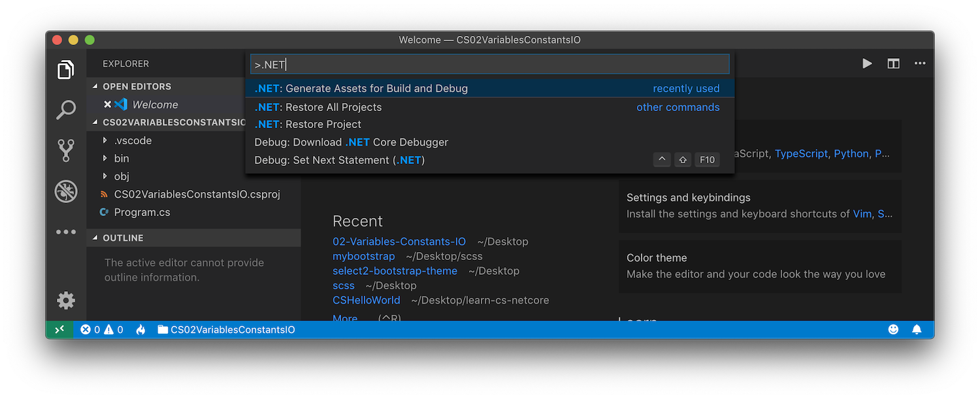Run .NET: Restore Project command

click(x=489, y=124)
